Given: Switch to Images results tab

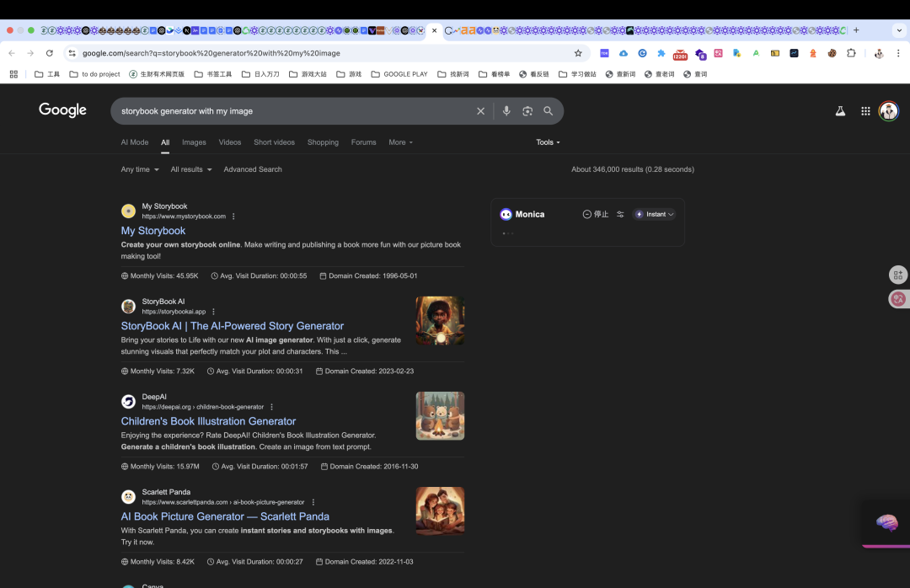Looking at the screenshot, I should click(x=194, y=142).
